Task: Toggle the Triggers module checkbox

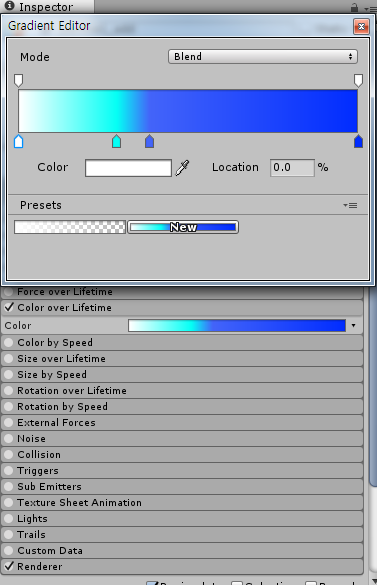Action: [9, 471]
